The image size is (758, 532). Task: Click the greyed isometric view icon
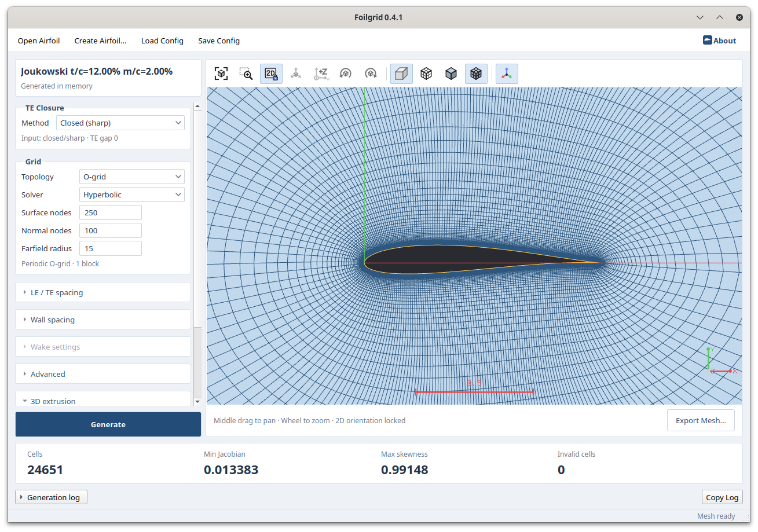click(296, 74)
